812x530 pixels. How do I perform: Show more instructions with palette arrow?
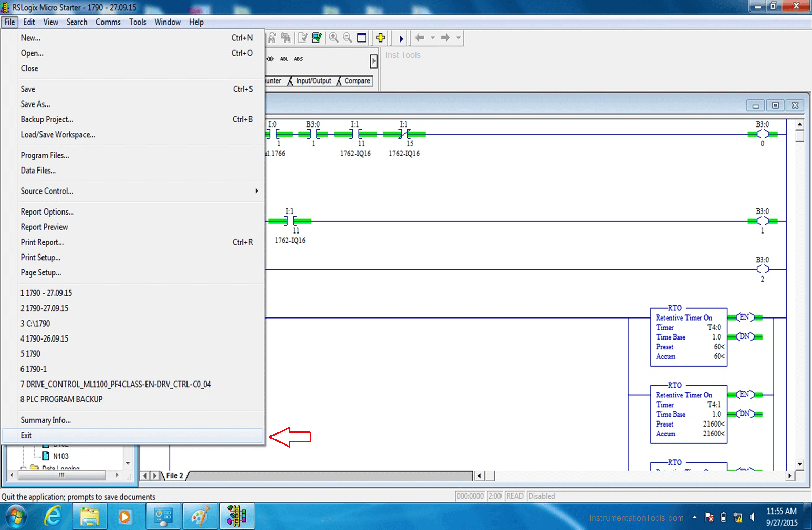coord(374,61)
